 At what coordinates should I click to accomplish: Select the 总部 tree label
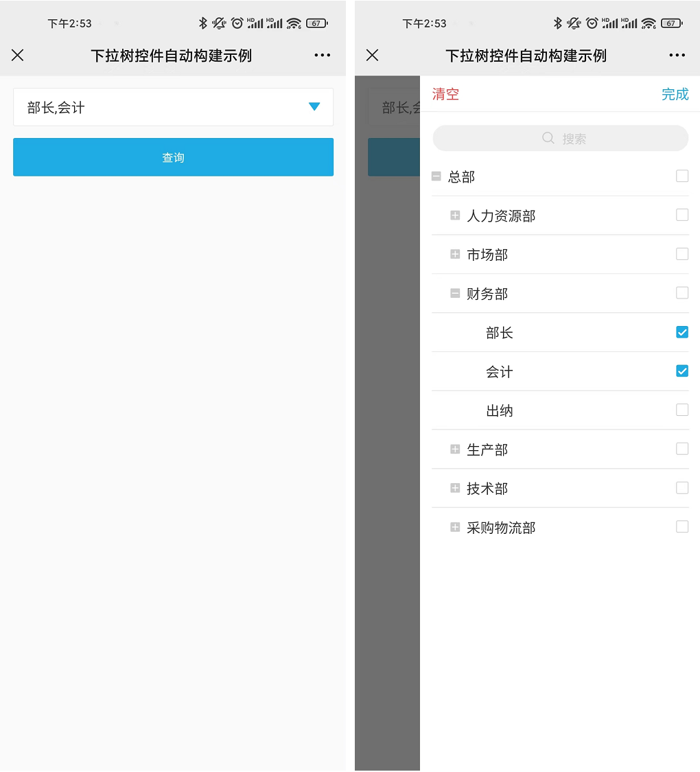pos(461,177)
